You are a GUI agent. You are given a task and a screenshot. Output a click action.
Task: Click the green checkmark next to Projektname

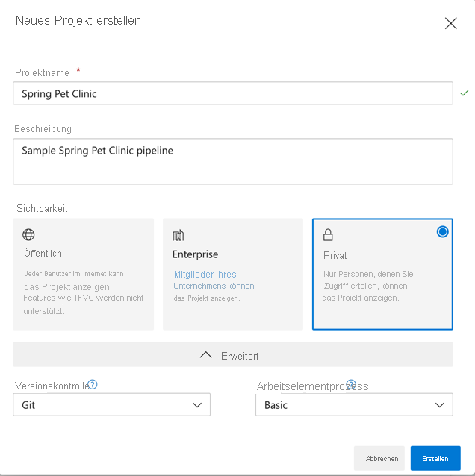pyautogui.click(x=464, y=93)
